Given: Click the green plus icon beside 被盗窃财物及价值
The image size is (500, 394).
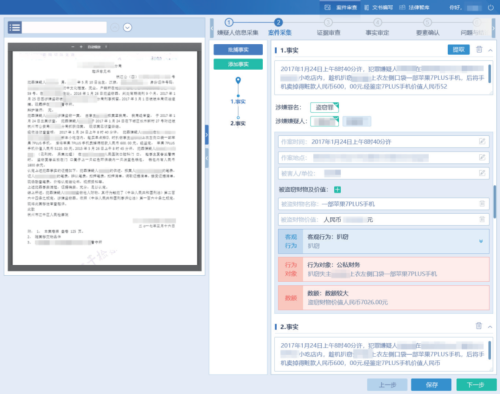Looking at the screenshot, I should tap(337, 190).
